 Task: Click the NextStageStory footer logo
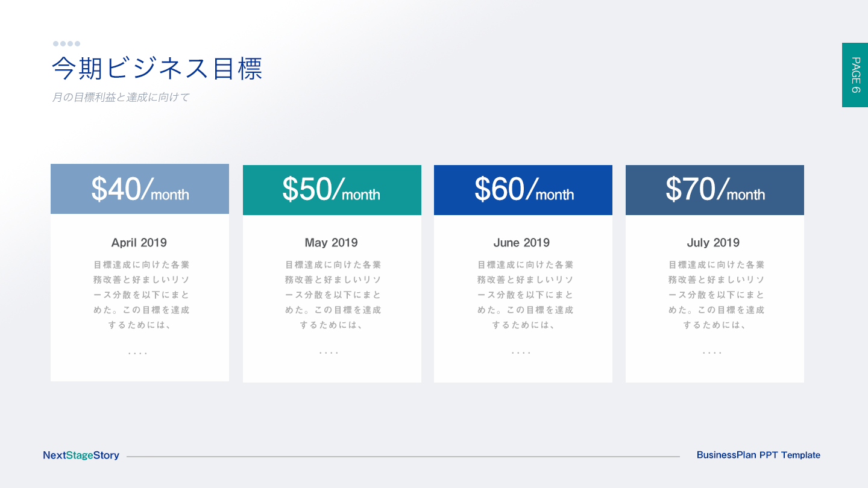[x=81, y=455]
